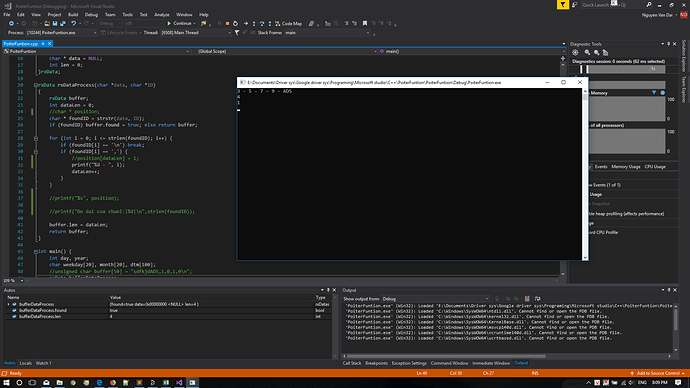Image resolution: width=690 pixels, height=388 pixels.
Task: Open the Show output from Debug dropdown
Action: point(435,299)
